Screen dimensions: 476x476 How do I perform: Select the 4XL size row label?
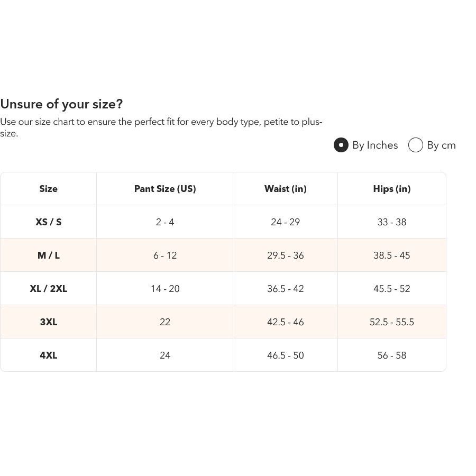[48, 355]
